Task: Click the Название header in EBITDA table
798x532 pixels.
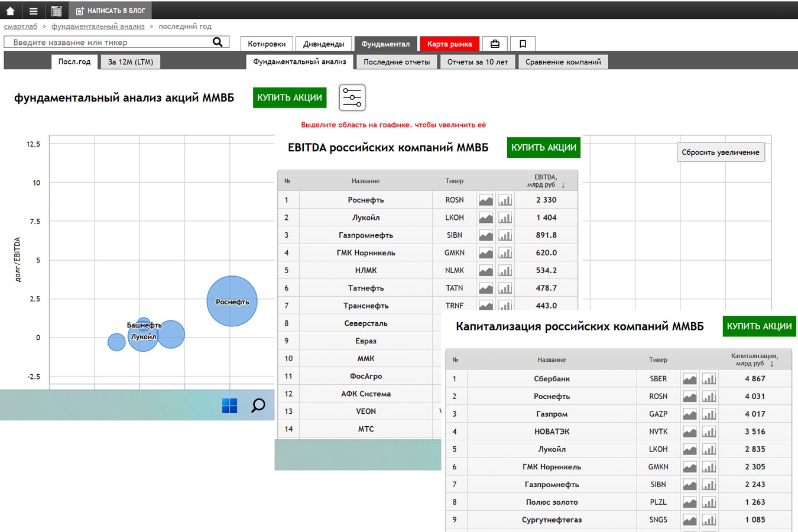Action: point(365,181)
